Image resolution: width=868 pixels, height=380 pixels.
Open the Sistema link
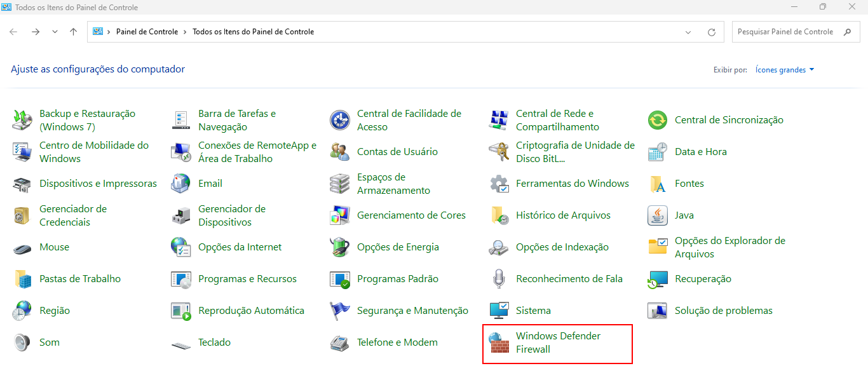(533, 311)
